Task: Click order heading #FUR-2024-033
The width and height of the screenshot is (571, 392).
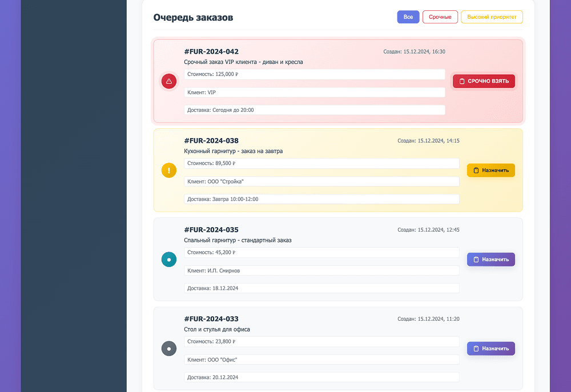Action: tap(211, 318)
